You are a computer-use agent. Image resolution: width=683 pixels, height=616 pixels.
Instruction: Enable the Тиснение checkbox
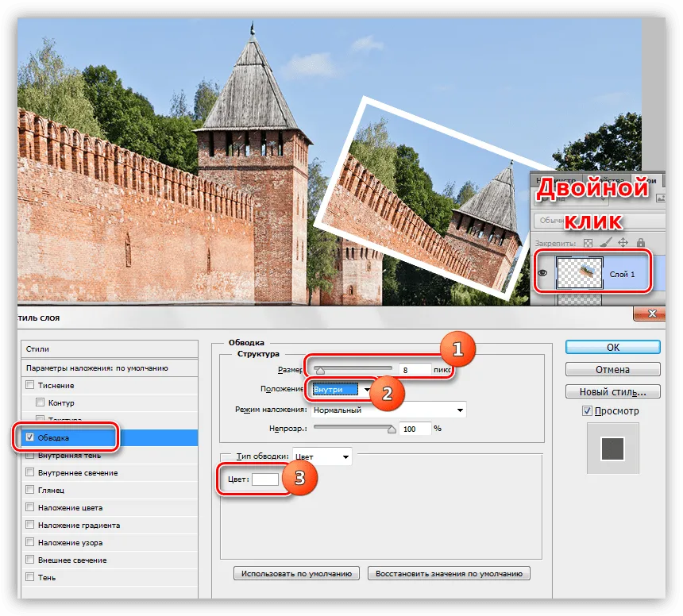(29, 385)
